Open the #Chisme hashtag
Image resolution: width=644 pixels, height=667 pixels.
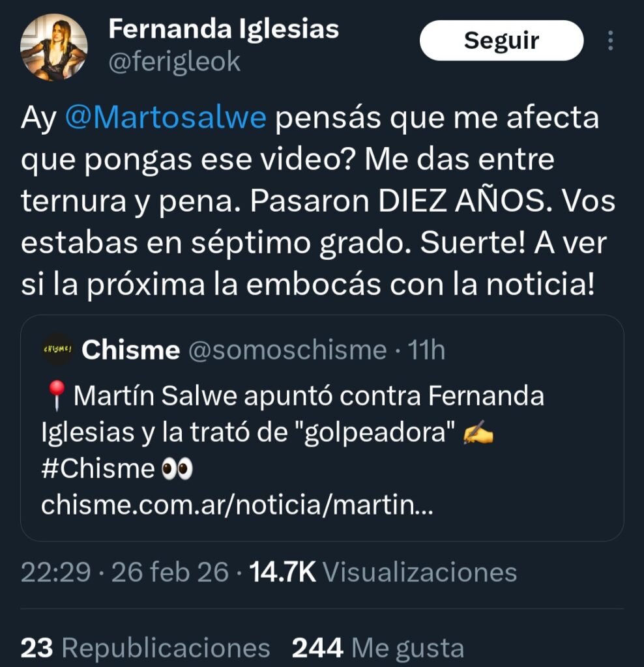[98, 469]
